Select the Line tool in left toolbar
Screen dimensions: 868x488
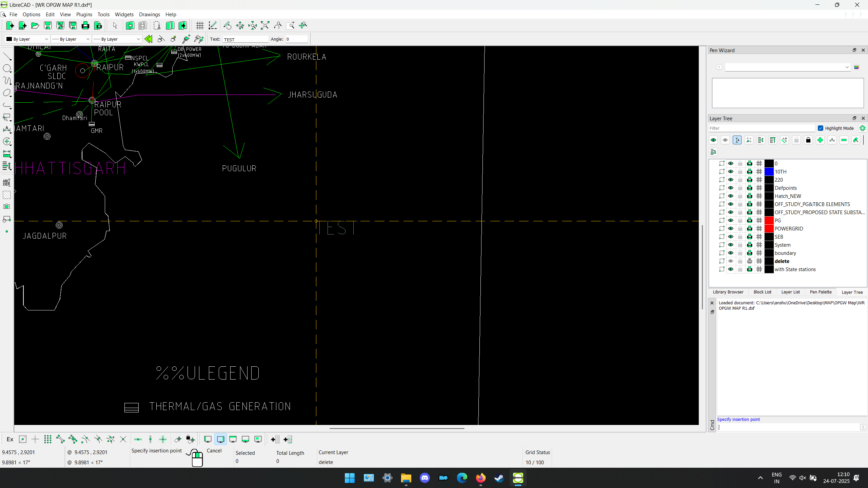tap(7, 56)
